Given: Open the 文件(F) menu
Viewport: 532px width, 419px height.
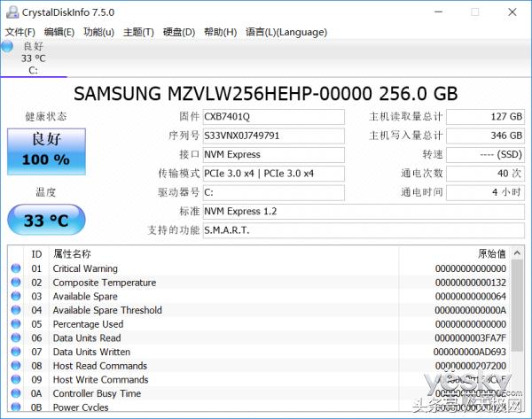Looking at the screenshot, I should pos(20,32).
